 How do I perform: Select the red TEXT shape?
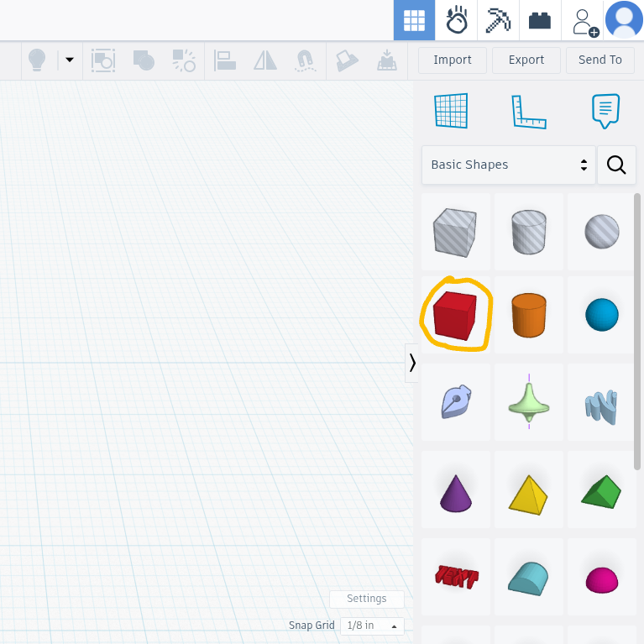pos(455,577)
